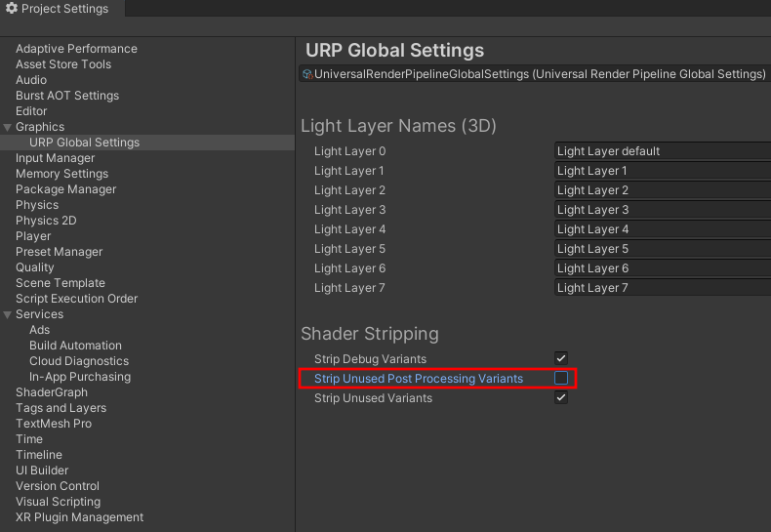Click the Project Settings gear icon
The height and width of the screenshot is (532, 771).
(x=12, y=9)
